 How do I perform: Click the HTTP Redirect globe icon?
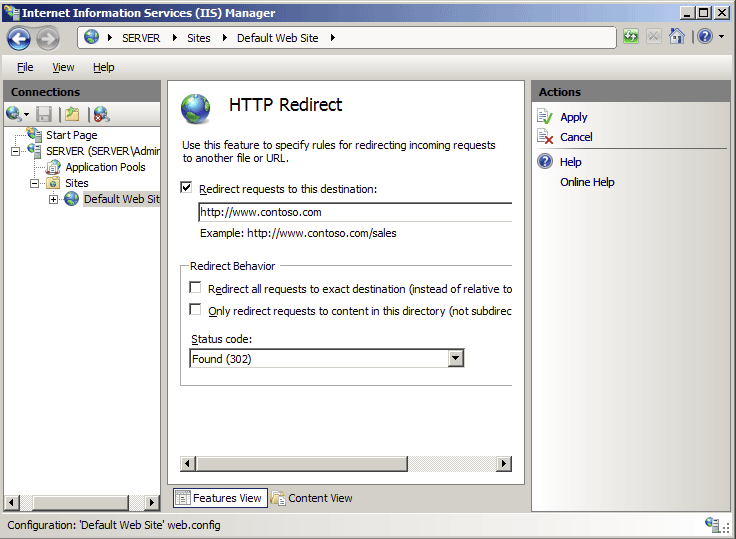pyautogui.click(x=195, y=108)
